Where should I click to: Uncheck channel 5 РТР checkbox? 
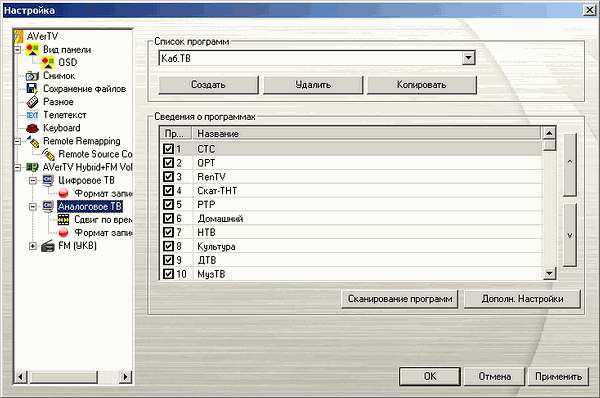pos(168,204)
